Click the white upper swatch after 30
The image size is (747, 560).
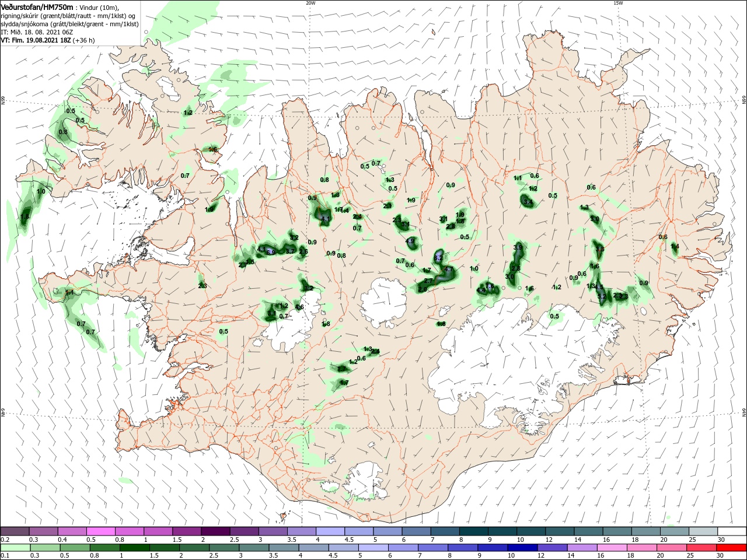[732, 531]
